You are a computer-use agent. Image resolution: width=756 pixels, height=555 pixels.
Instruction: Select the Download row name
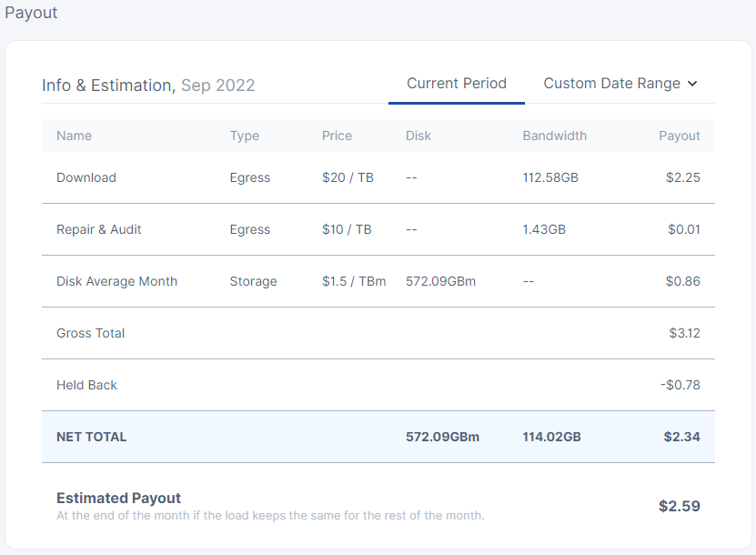coord(86,178)
